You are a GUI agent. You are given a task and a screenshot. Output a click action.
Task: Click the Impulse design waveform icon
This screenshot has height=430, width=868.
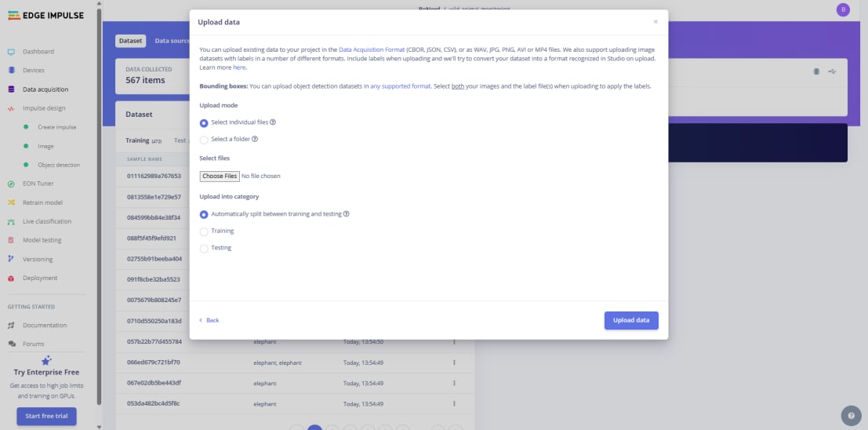[11, 108]
